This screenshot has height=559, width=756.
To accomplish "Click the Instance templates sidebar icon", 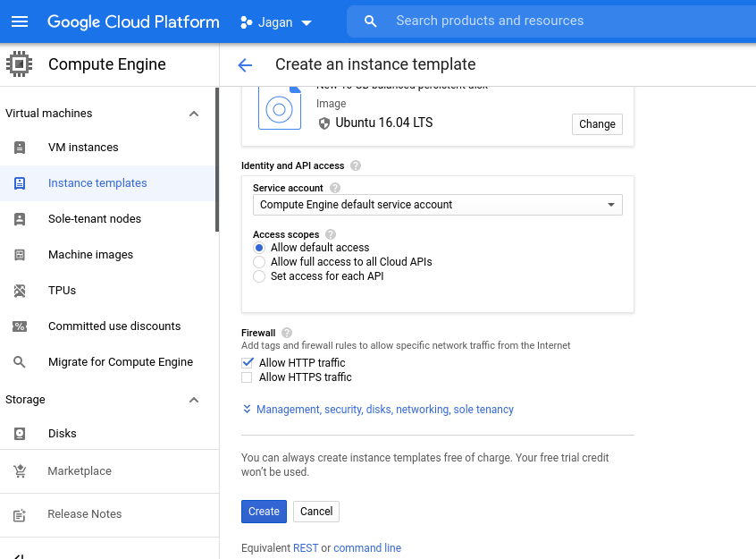I will point(20,183).
